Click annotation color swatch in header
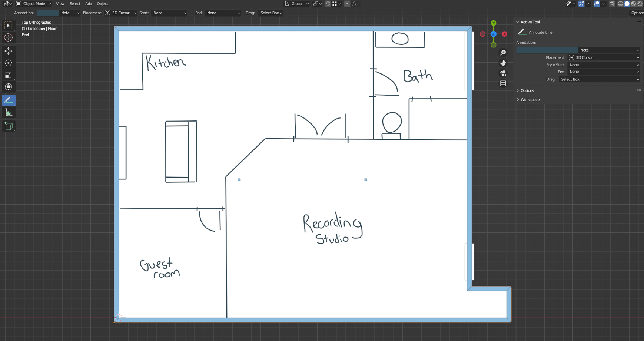This screenshot has height=341, width=644. pyautogui.click(x=47, y=13)
